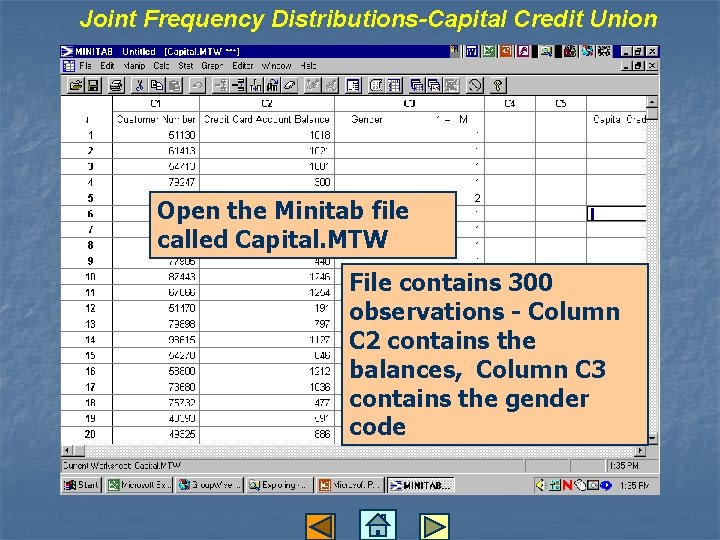720x540 pixels.
Task: Click the Cut scissors icon
Action: pyautogui.click(x=140, y=85)
